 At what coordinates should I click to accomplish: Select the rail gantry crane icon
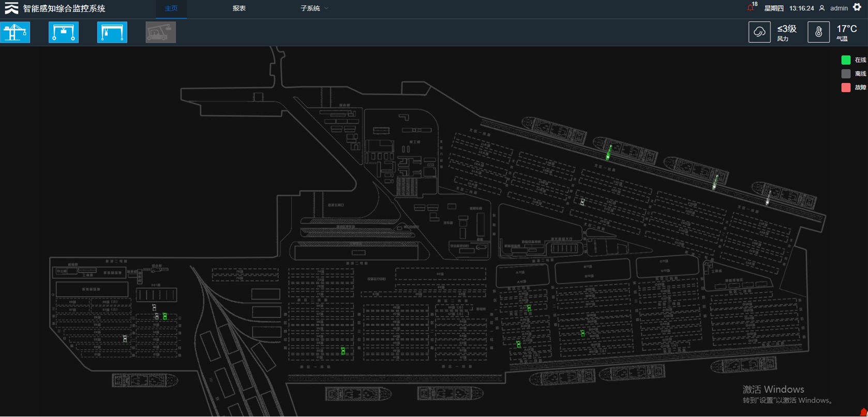(x=112, y=32)
